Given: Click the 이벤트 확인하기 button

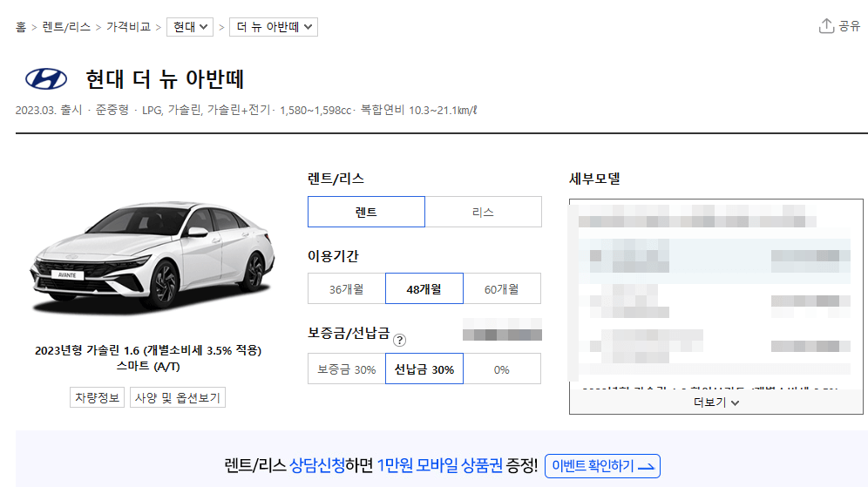Looking at the screenshot, I should tap(602, 466).
